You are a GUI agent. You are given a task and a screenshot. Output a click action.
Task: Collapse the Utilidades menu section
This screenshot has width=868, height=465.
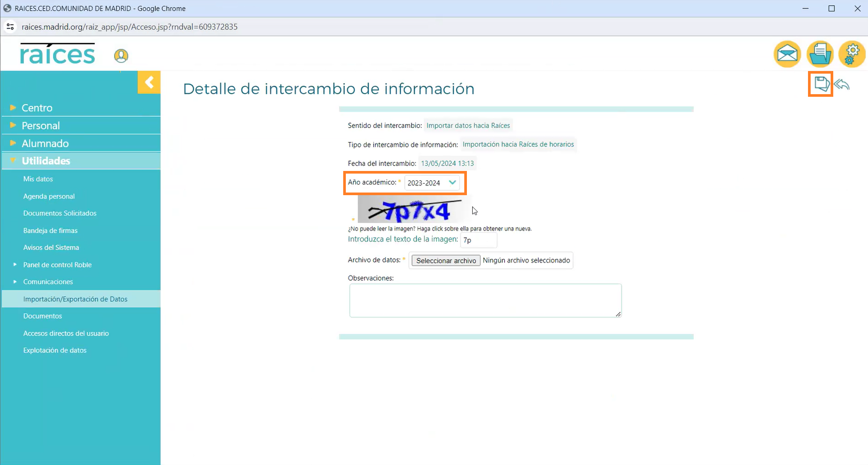click(81, 161)
